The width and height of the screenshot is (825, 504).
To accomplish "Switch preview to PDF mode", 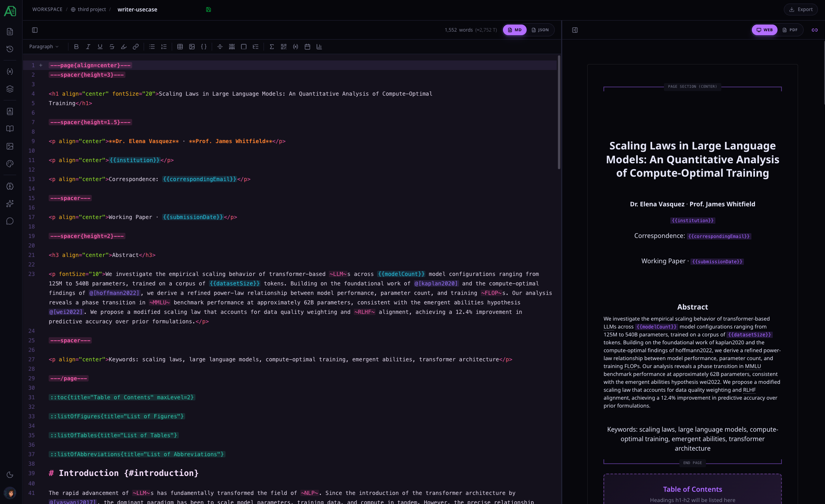I will [791, 30].
